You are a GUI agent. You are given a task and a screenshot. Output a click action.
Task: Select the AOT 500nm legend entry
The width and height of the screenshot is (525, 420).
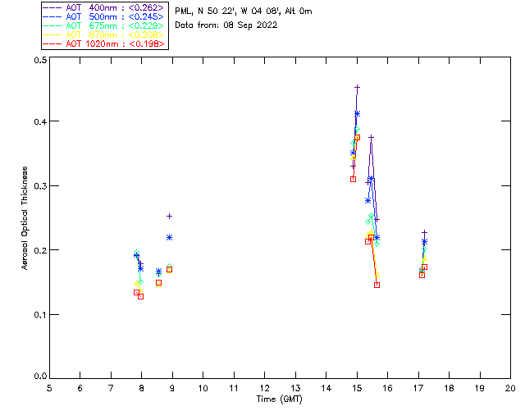coord(103,16)
